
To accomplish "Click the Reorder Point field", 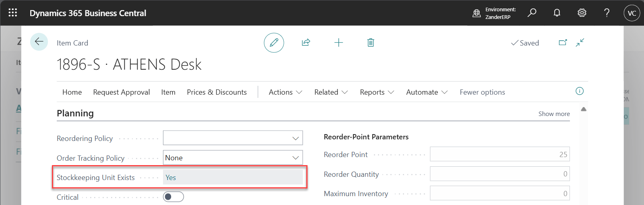I will pos(500,154).
